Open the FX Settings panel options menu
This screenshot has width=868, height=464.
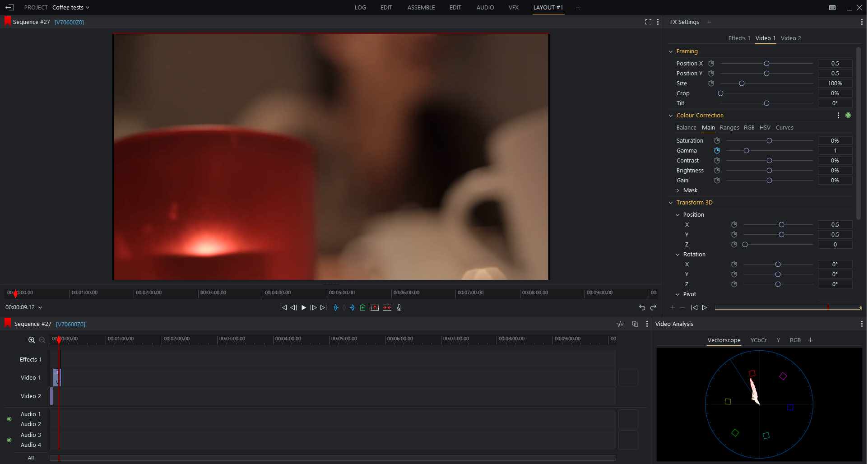point(862,22)
